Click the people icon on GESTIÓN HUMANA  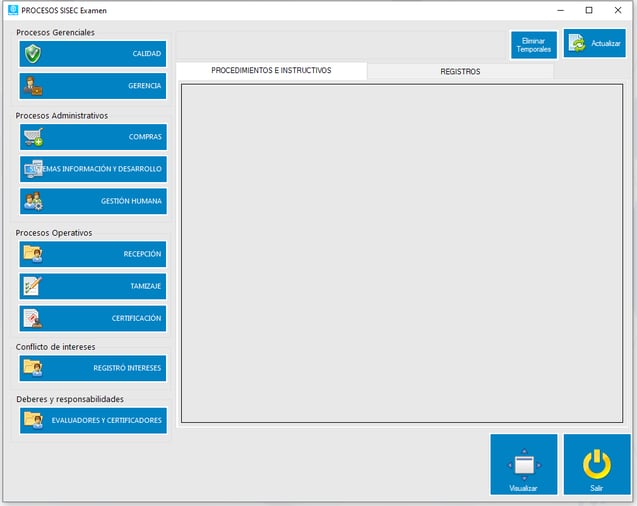pyautogui.click(x=34, y=201)
